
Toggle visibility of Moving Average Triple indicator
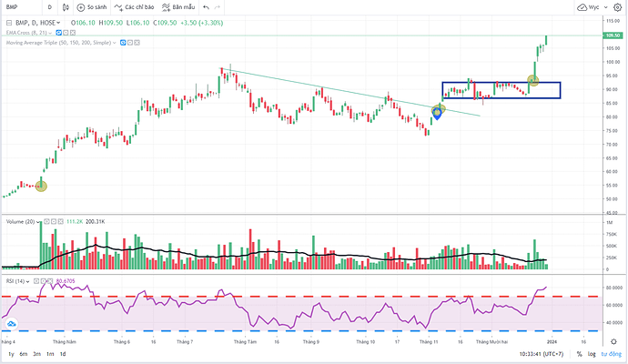point(123,43)
